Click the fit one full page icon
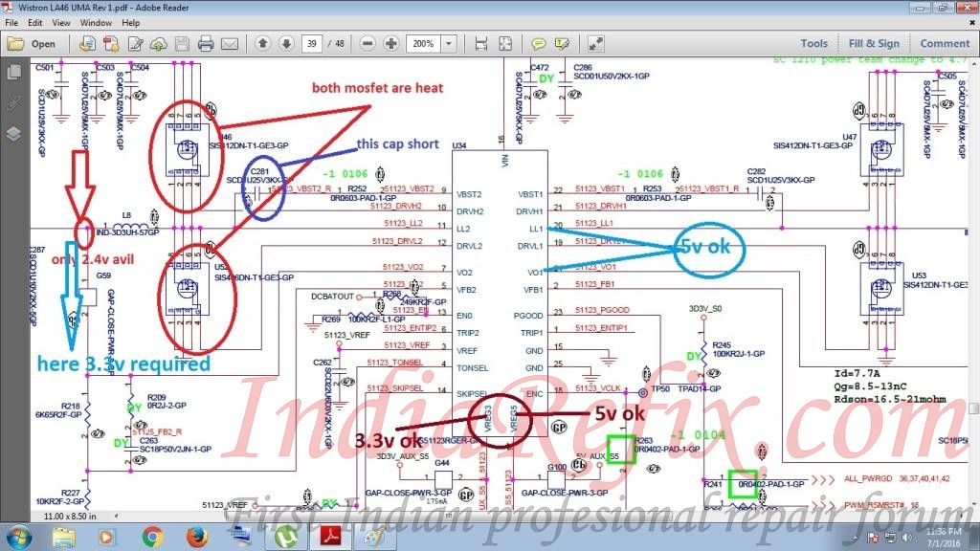Image resolution: width=980 pixels, height=551 pixels. pos(505,44)
